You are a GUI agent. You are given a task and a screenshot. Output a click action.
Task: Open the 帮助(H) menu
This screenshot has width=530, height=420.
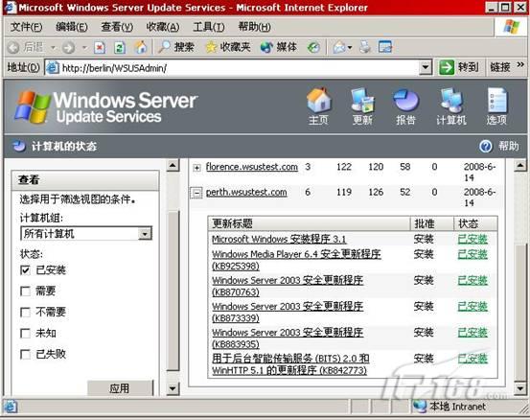click(254, 27)
